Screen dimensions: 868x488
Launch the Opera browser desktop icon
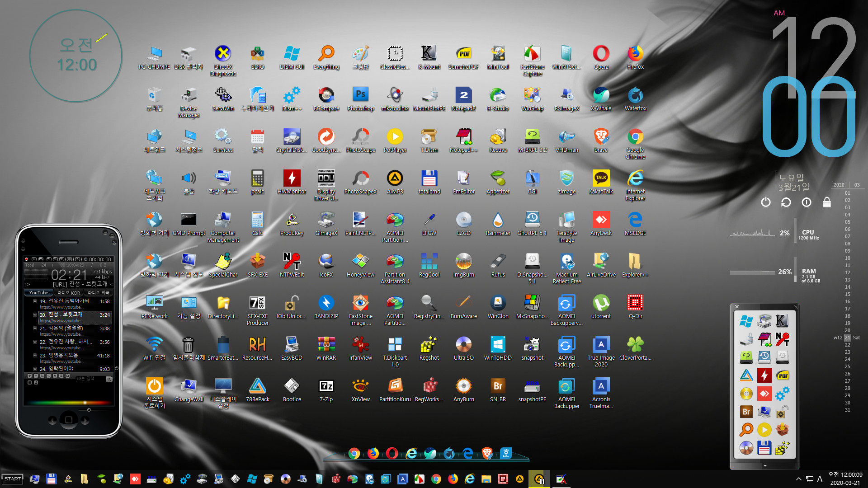point(601,57)
